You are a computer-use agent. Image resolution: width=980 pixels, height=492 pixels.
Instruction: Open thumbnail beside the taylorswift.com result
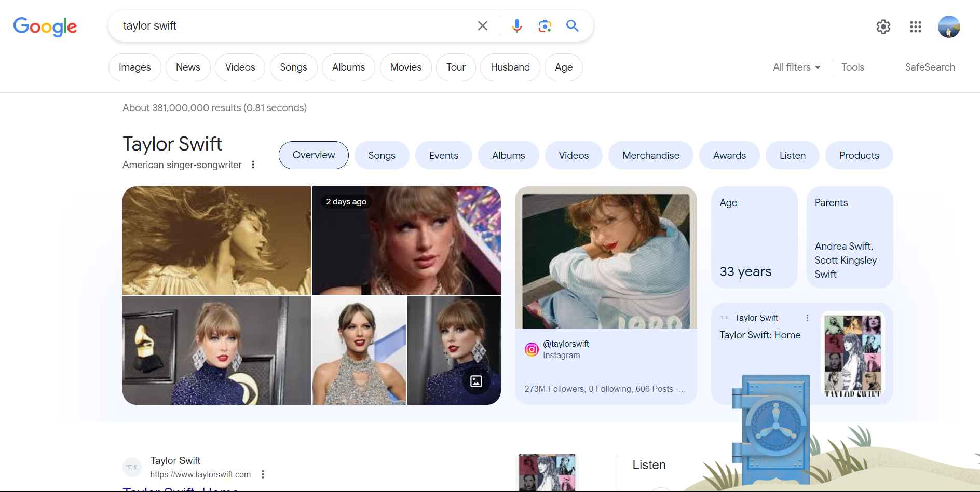click(x=547, y=472)
